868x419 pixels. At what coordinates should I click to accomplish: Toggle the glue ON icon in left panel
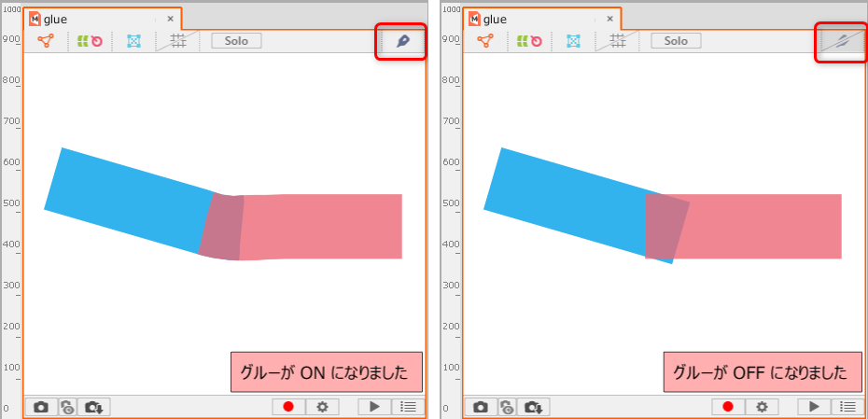point(402,41)
